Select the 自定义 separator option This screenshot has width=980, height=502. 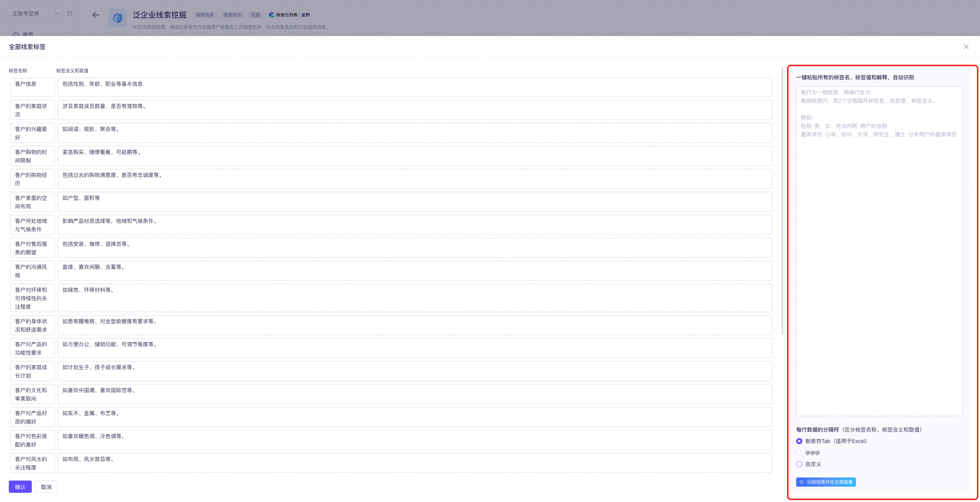pyautogui.click(x=799, y=464)
